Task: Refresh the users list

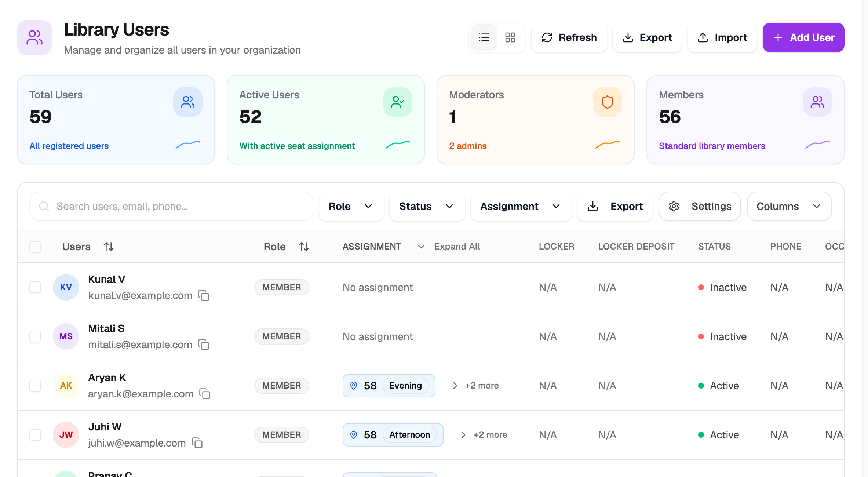Action: click(x=569, y=37)
